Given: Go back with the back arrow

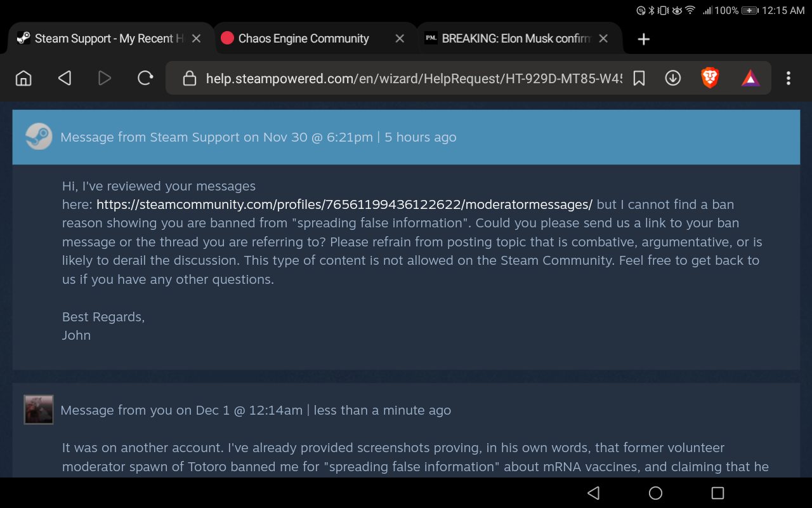Looking at the screenshot, I should click(x=64, y=78).
